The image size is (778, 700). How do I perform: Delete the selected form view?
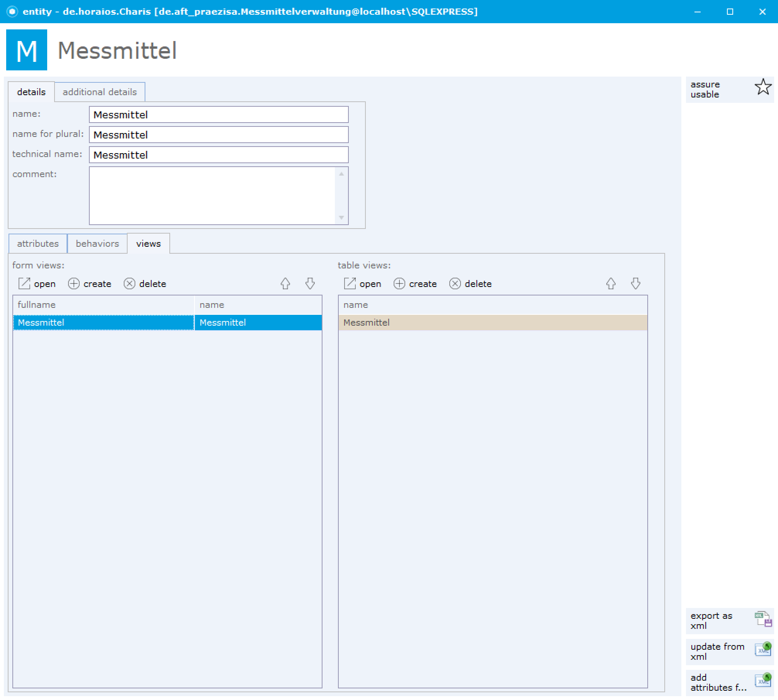[145, 283]
